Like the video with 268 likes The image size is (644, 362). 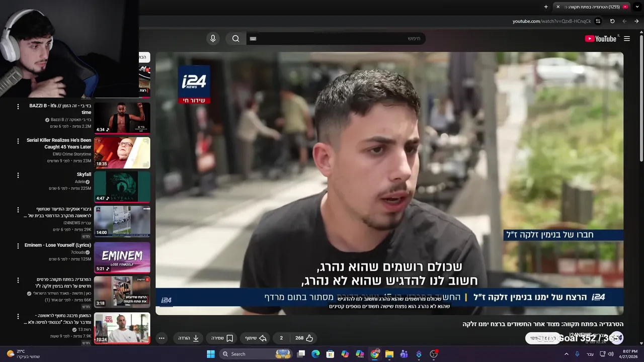(304, 338)
